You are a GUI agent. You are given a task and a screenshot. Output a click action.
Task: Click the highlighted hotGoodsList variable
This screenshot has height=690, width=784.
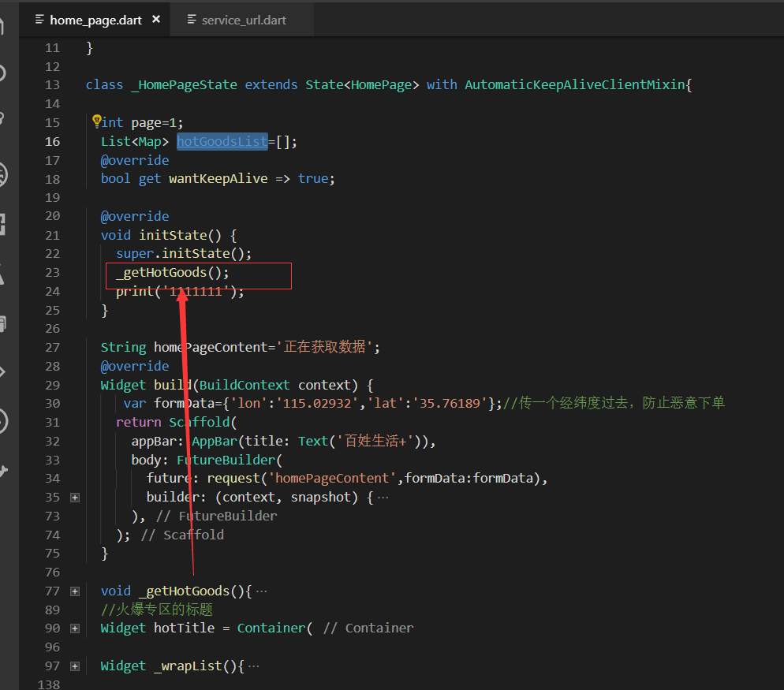pos(222,141)
